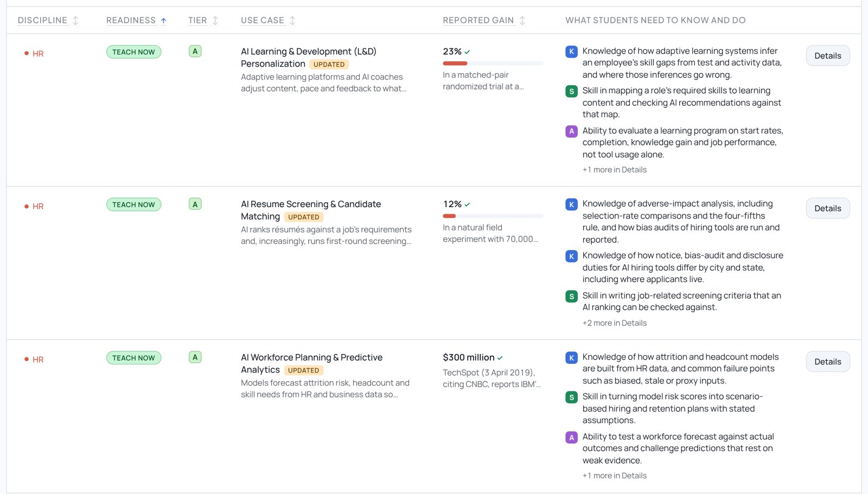Click the Reported Gain sort icon
The image size is (868, 494).
522,21
